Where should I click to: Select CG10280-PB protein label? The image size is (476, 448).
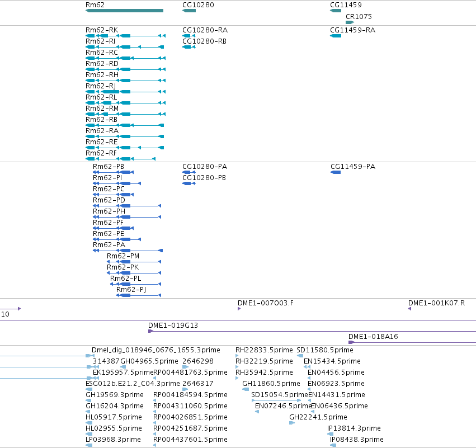coord(204,178)
